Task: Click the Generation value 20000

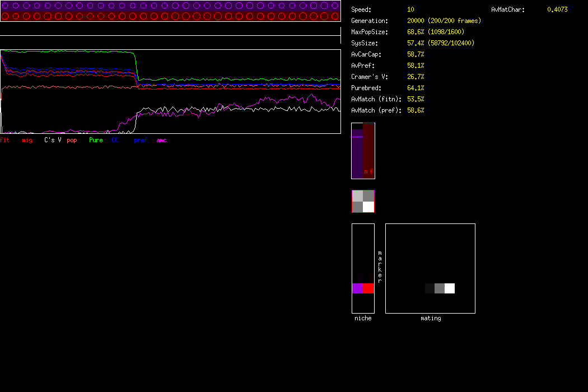Action: tap(416, 21)
